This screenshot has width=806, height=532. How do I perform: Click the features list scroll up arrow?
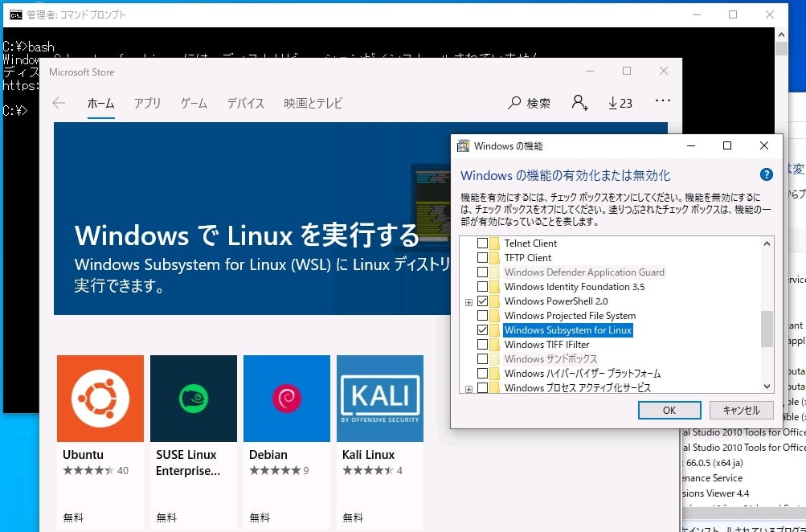(767, 243)
